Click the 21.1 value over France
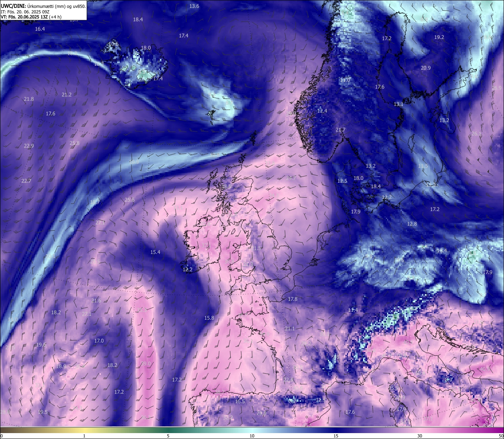The width and height of the screenshot is (504, 439). pyautogui.click(x=289, y=329)
